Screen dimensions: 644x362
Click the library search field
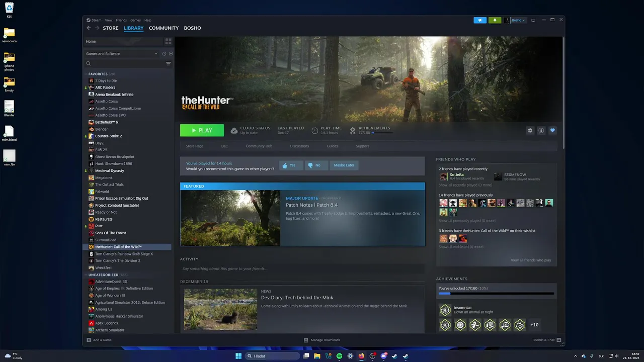point(125,64)
